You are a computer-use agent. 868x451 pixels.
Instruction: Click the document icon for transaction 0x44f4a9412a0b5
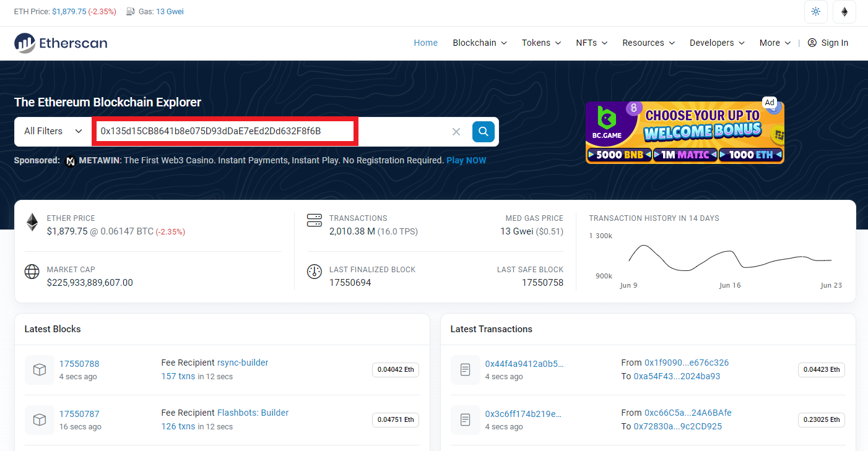[466, 370]
